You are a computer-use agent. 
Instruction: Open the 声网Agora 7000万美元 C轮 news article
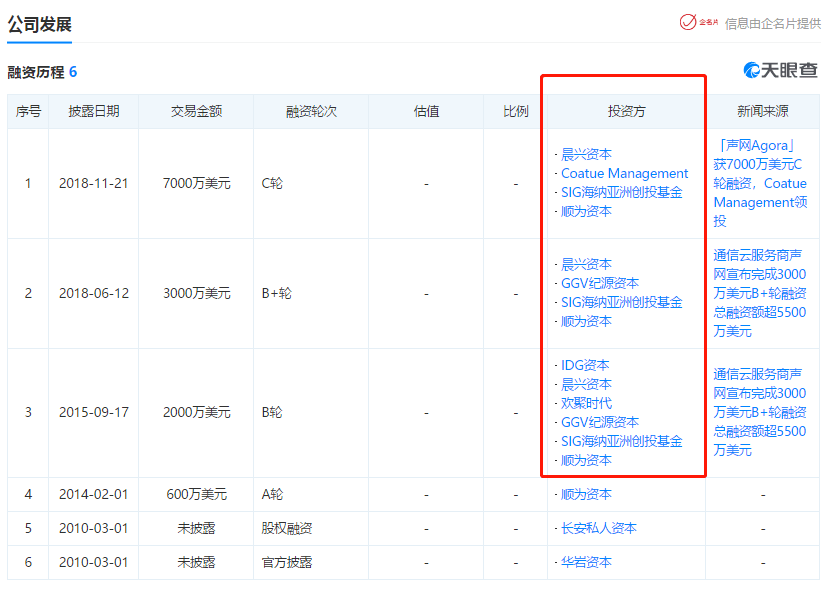(760, 183)
